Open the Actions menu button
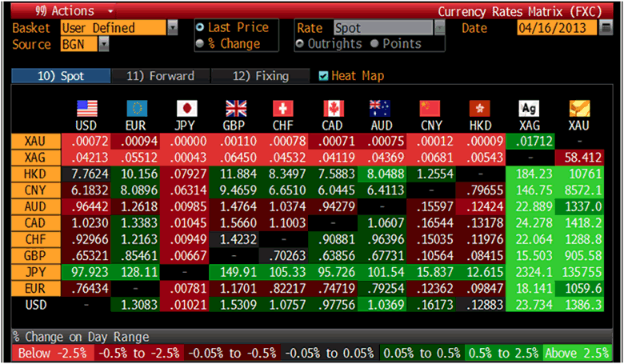This screenshot has width=624, height=364. point(64,11)
